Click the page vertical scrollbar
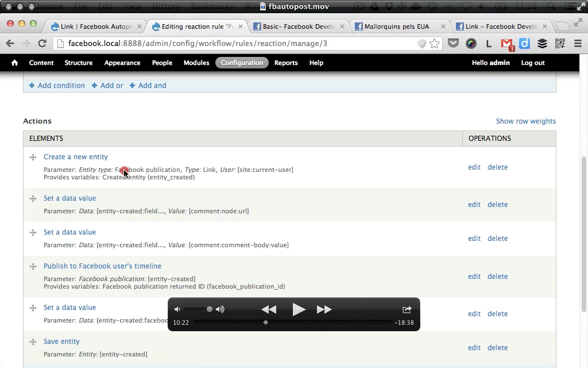 583,234
